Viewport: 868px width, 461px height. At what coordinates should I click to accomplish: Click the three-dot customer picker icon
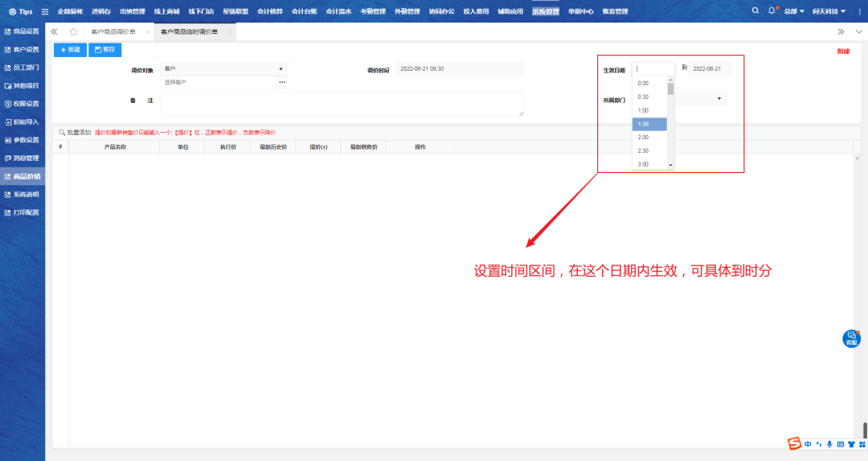pos(282,82)
